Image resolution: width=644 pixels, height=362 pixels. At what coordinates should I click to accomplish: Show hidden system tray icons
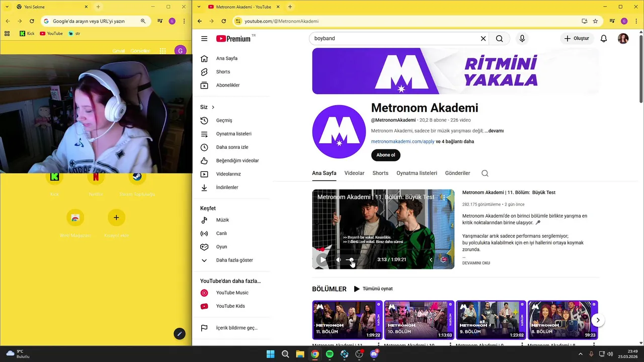[580, 354]
